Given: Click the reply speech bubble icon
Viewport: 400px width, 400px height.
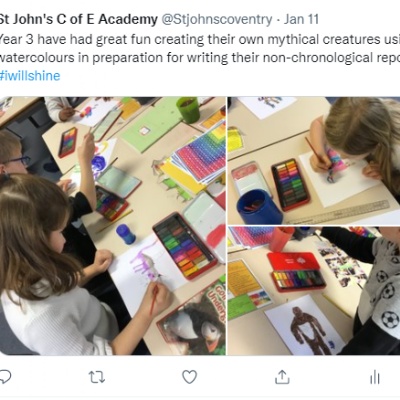Looking at the screenshot, I should tap(5, 377).
